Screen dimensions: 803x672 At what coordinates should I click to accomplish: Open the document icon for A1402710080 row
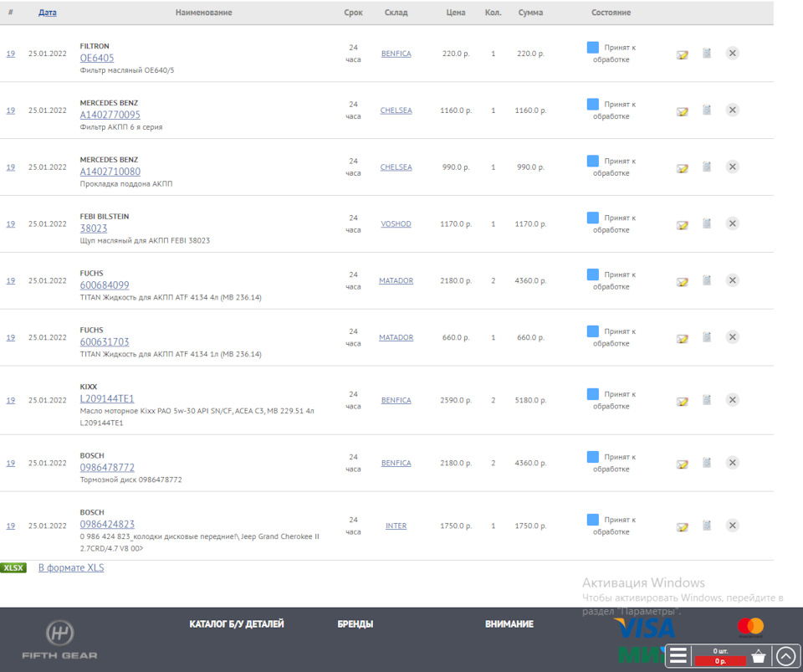(707, 167)
